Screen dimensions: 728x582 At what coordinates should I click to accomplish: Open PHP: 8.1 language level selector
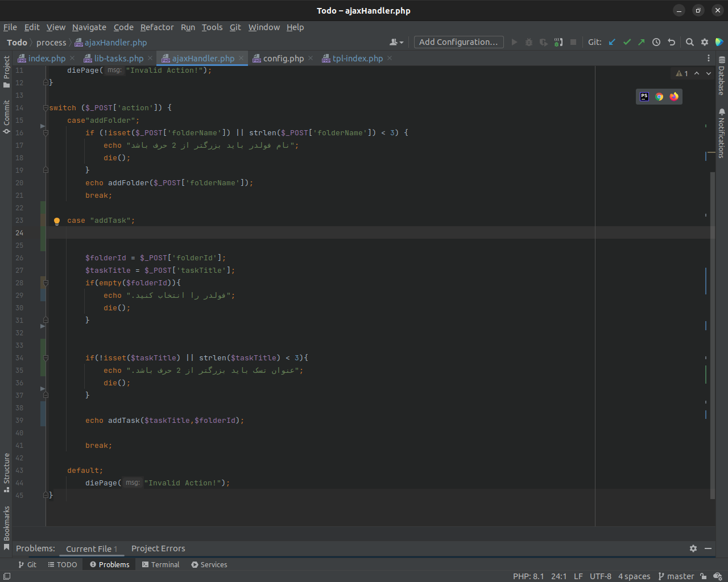(x=528, y=576)
